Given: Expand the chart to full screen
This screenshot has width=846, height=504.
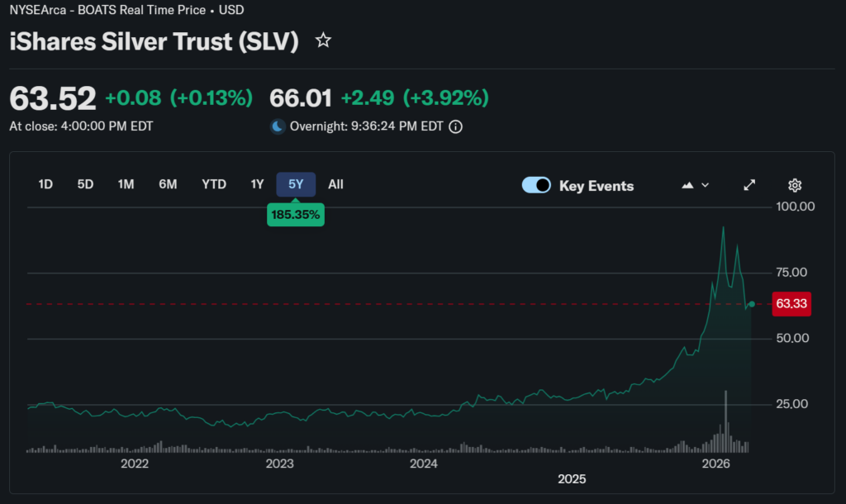Looking at the screenshot, I should 749,185.
